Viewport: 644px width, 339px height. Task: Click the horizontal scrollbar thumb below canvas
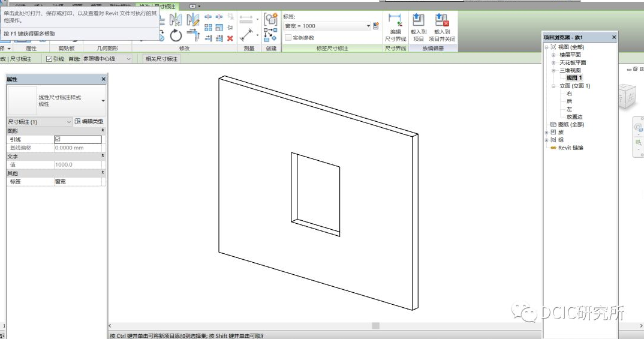(375, 325)
